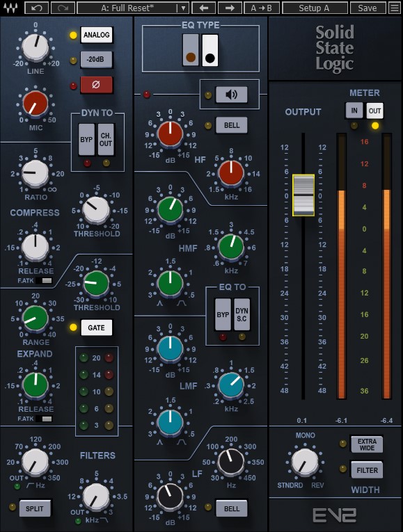Click the high-pass filter Hz knob
The height and width of the screenshot is (532, 403).
(35, 462)
